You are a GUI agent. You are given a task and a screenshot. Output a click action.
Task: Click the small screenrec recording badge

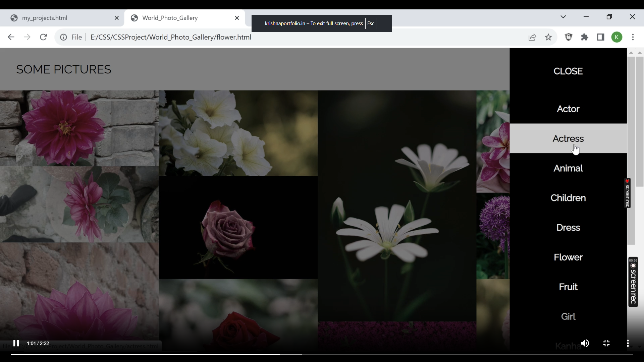coord(627,193)
